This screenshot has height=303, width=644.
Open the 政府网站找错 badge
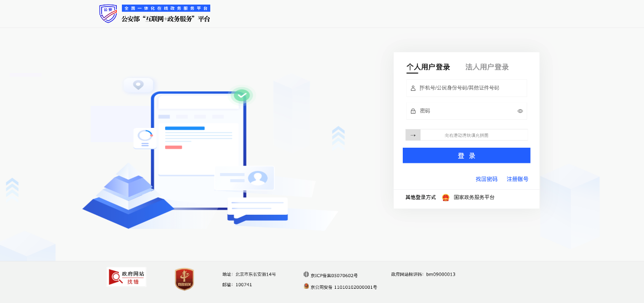tap(126, 277)
